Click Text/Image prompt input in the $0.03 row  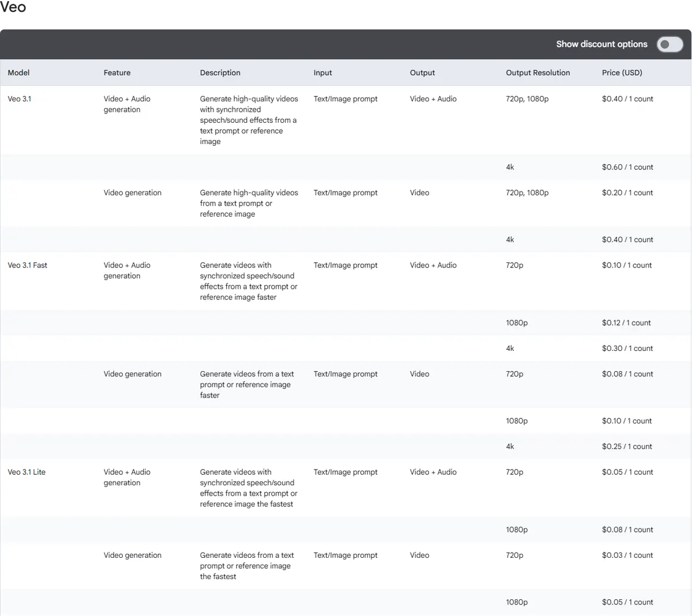tap(345, 555)
